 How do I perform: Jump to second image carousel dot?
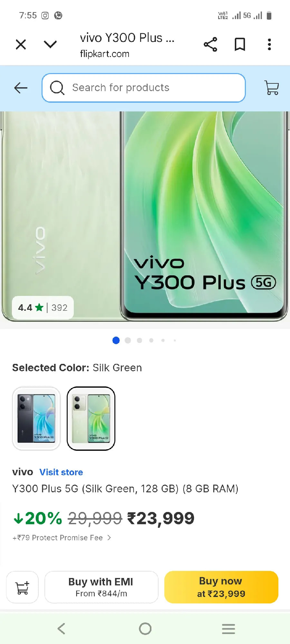(128, 340)
